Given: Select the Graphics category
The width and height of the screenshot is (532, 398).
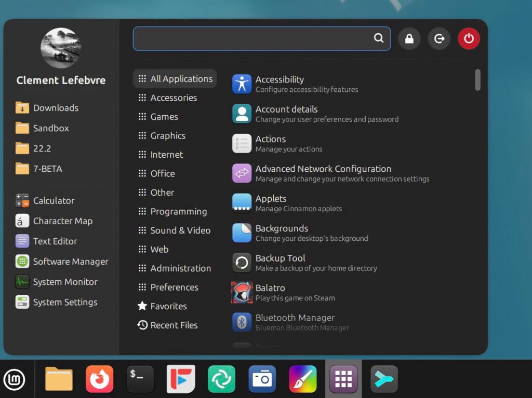Looking at the screenshot, I should pos(167,135).
